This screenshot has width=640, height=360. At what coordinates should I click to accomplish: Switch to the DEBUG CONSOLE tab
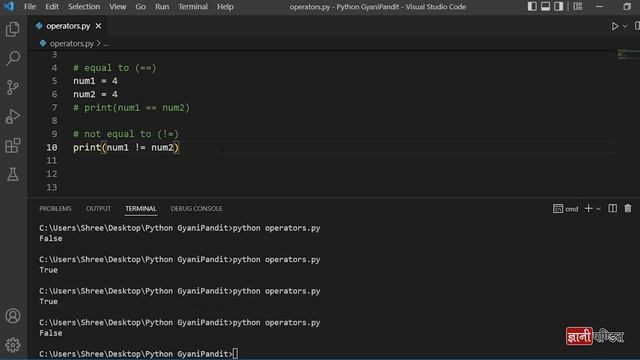(x=196, y=209)
